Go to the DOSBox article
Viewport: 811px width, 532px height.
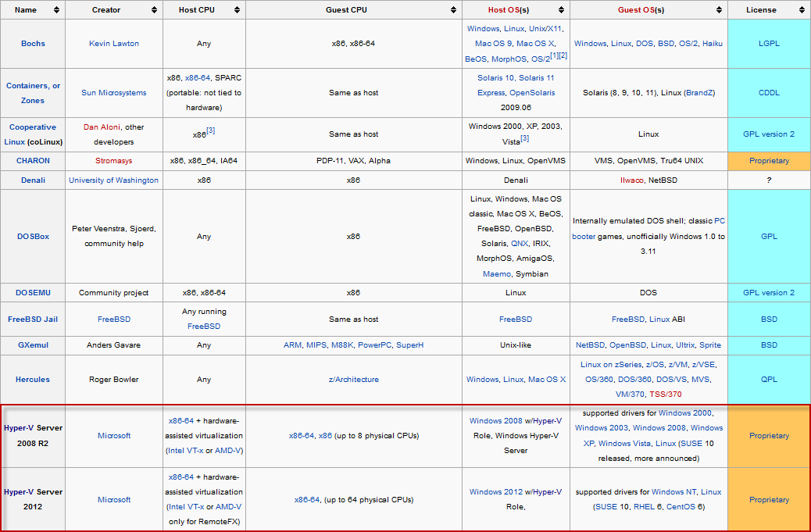[32, 237]
